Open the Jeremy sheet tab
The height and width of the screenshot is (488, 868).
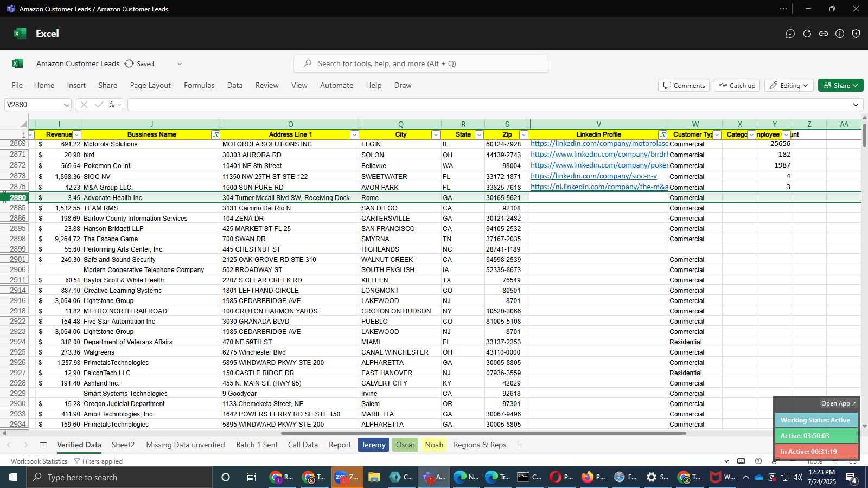click(x=374, y=445)
